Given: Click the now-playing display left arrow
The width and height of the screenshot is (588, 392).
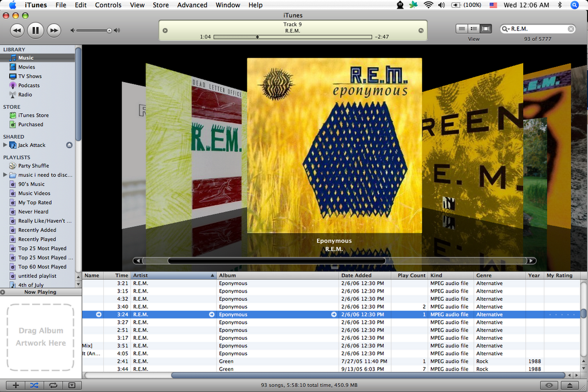Looking at the screenshot, I should point(165,31).
